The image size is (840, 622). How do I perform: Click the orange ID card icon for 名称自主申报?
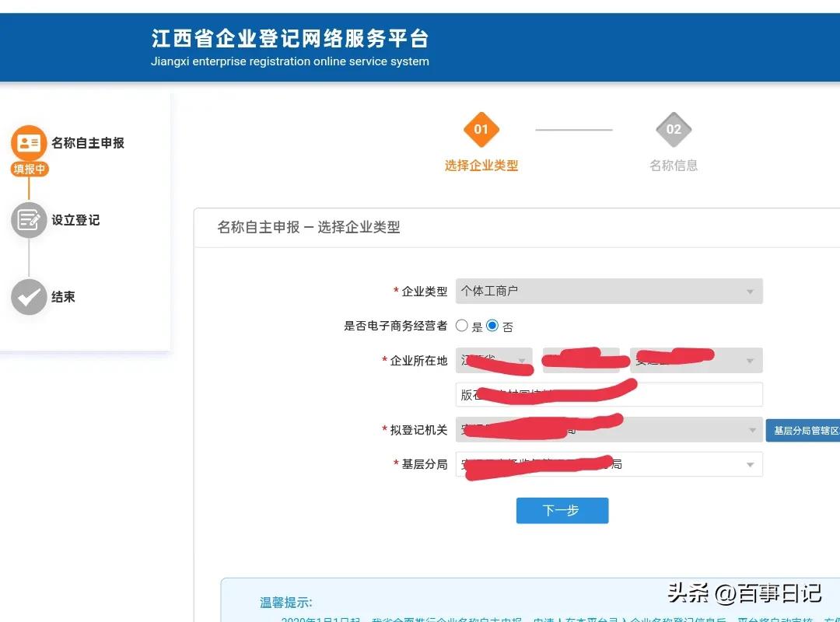(x=29, y=143)
